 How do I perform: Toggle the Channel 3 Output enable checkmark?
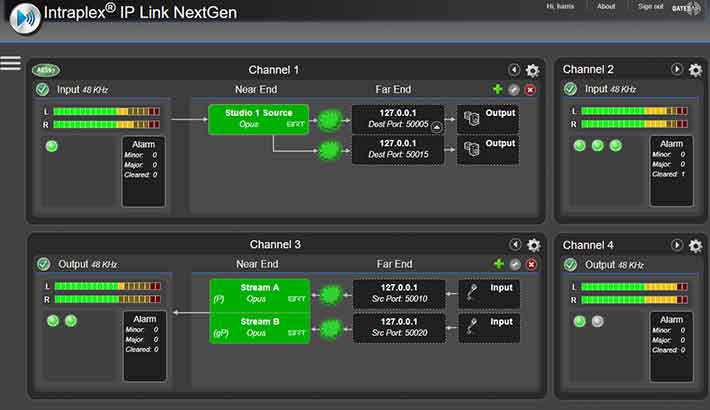click(x=43, y=264)
